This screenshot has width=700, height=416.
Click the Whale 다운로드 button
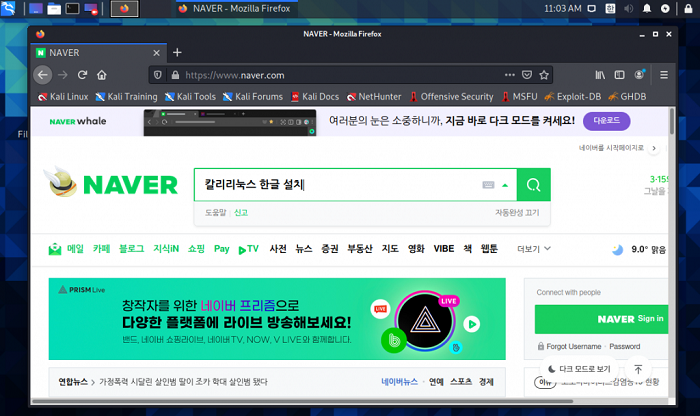click(x=607, y=120)
